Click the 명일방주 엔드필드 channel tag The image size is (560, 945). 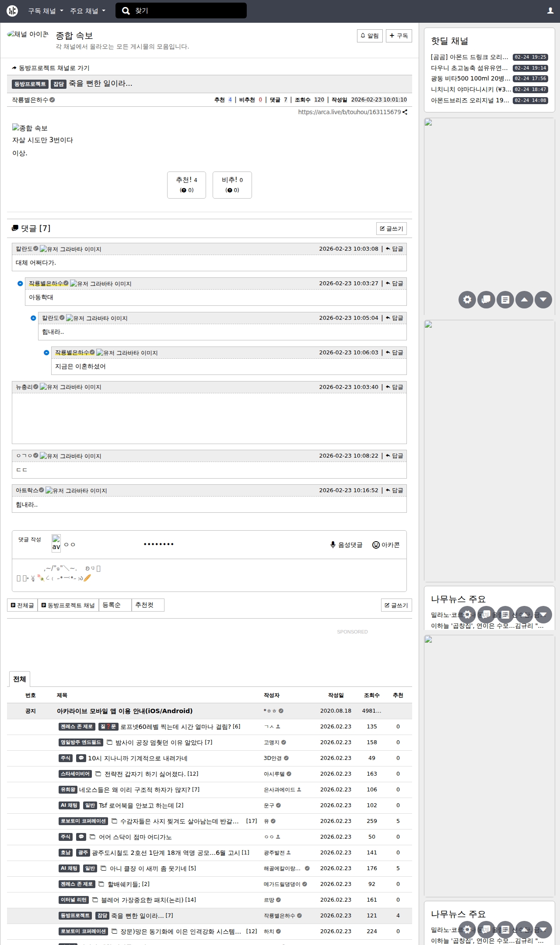pyautogui.click(x=81, y=742)
